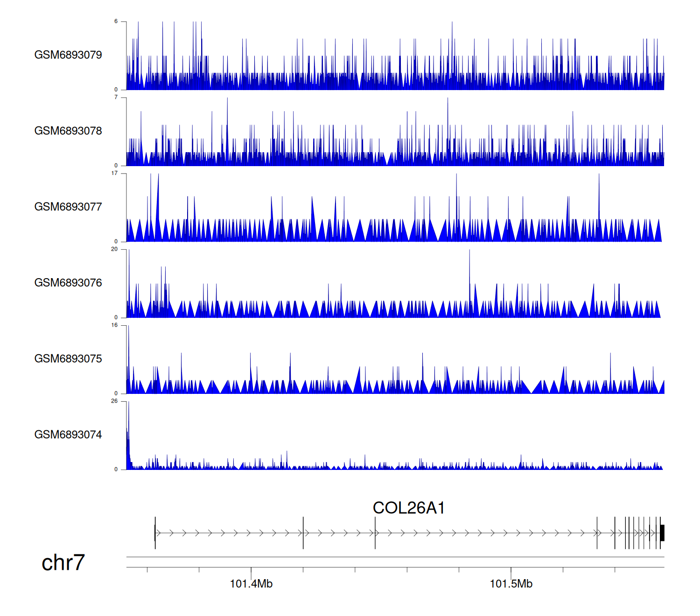Select the GSM6893078 track label
The width and height of the screenshot is (700, 616).
click(68, 131)
